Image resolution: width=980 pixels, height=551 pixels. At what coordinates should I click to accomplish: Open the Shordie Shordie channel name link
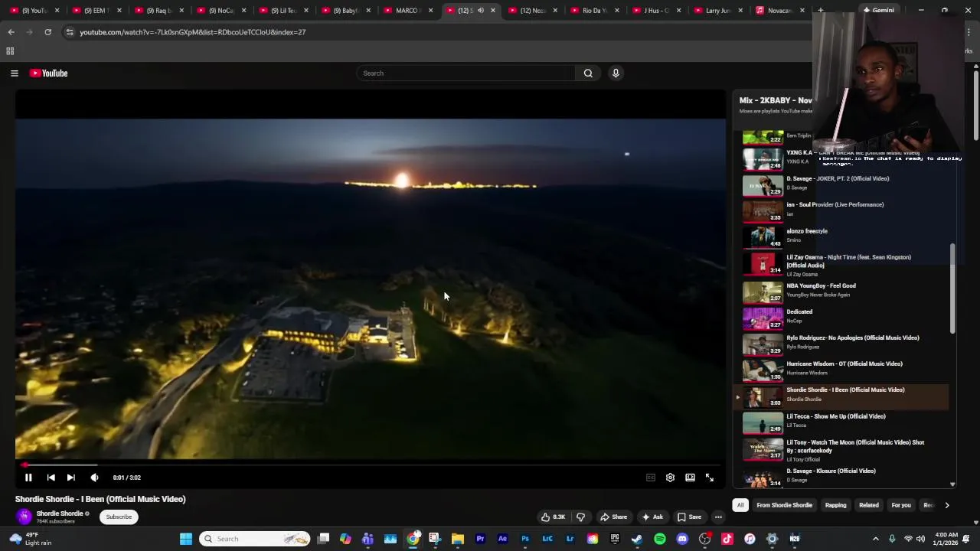tap(60, 514)
